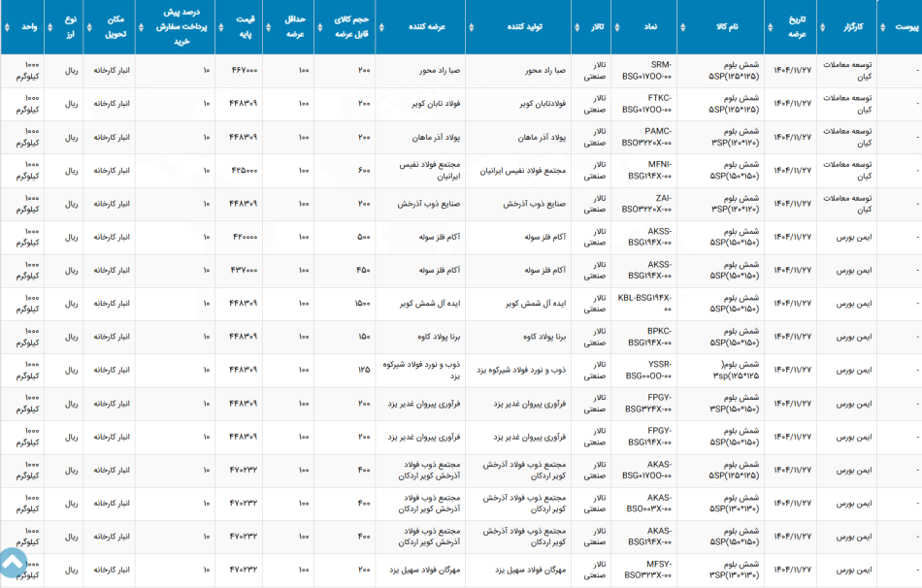Sort by قیمت پایه sort icon
922x588 pixels.
click(221, 27)
